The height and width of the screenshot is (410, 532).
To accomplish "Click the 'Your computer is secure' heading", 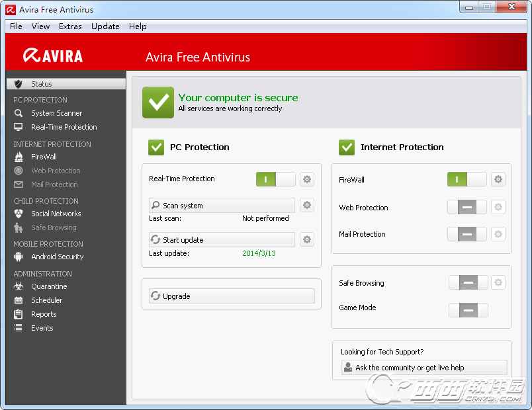I will click(x=238, y=98).
